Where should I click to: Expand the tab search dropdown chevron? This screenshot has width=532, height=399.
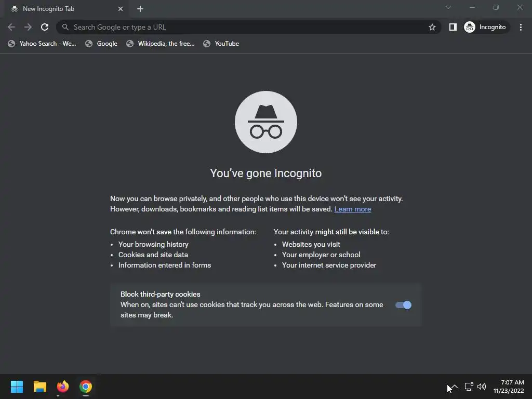click(x=448, y=7)
